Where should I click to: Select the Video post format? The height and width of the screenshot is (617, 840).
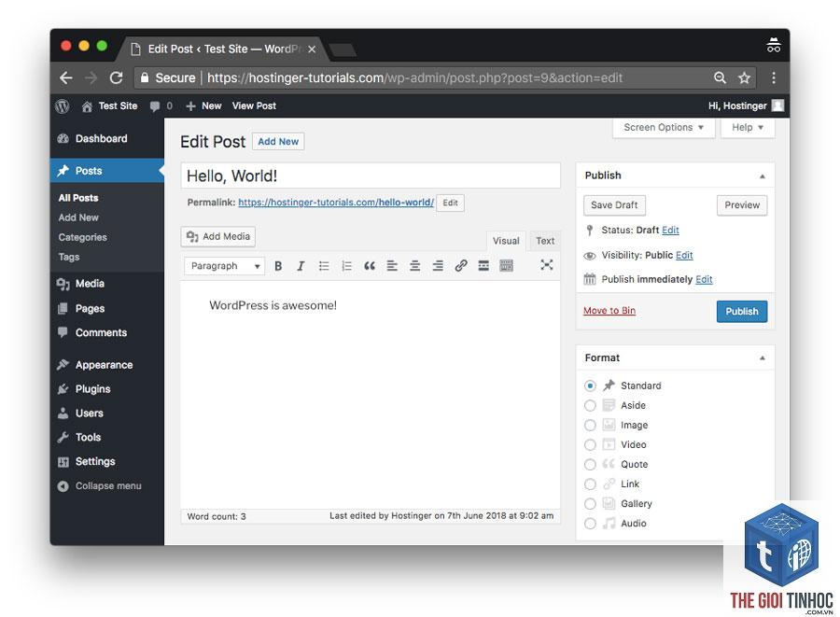tap(590, 444)
